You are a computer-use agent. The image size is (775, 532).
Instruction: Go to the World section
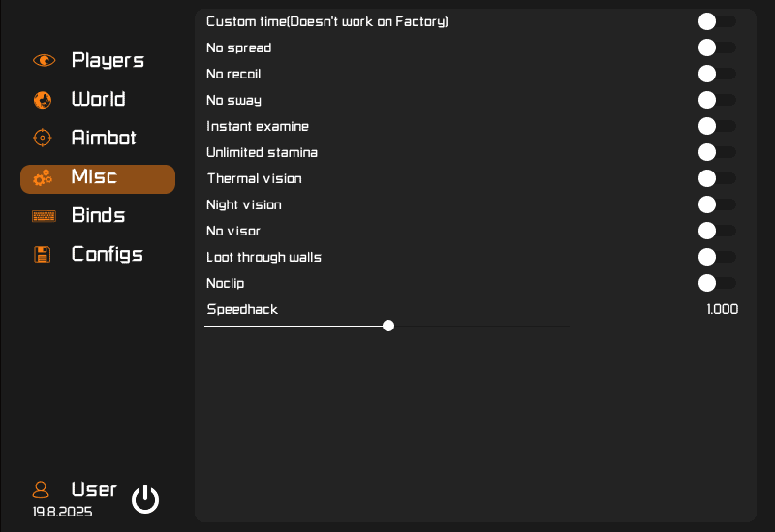point(98,99)
